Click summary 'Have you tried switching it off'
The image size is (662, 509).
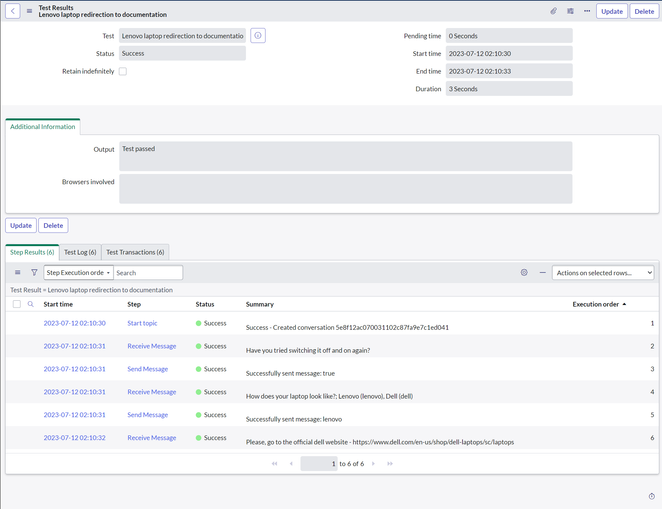308,350
